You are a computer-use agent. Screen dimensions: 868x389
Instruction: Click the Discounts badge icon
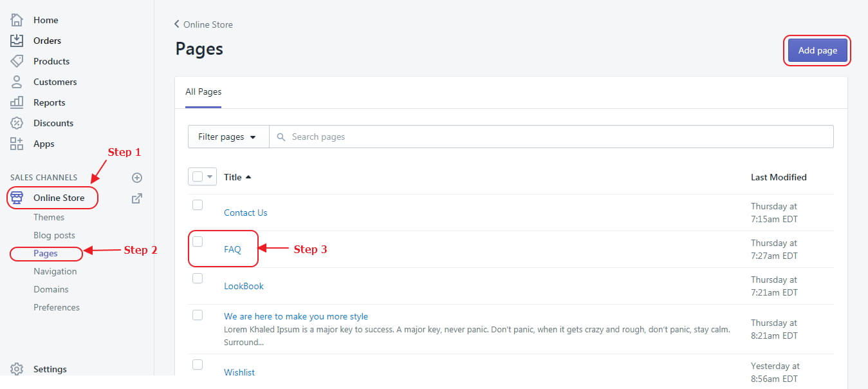point(17,123)
